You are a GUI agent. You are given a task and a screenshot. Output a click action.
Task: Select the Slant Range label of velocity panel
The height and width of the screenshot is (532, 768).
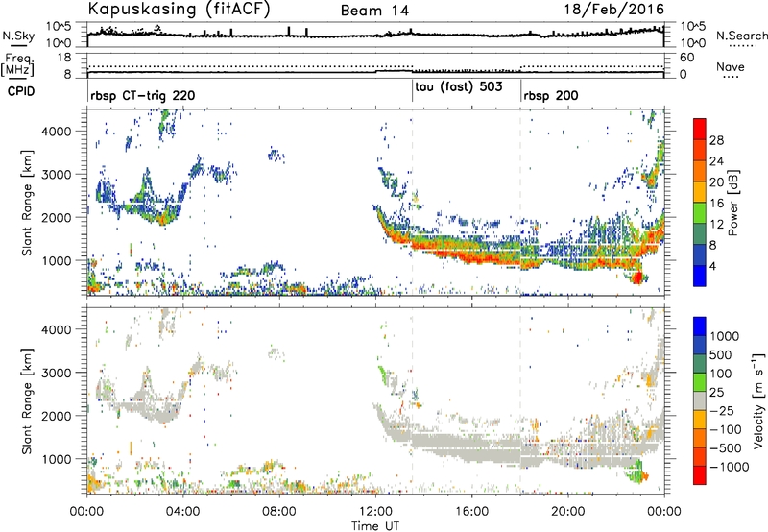pyautogui.click(x=27, y=401)
